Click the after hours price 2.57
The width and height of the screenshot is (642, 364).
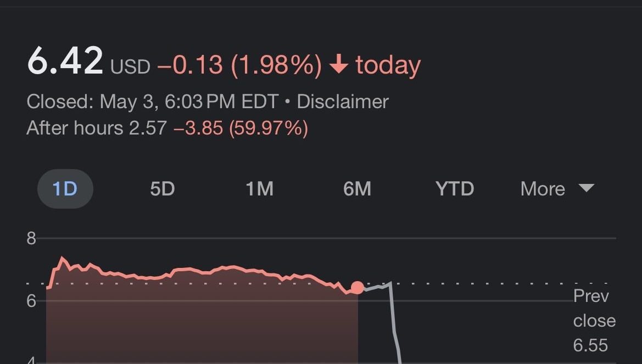[x=148, y=128]
